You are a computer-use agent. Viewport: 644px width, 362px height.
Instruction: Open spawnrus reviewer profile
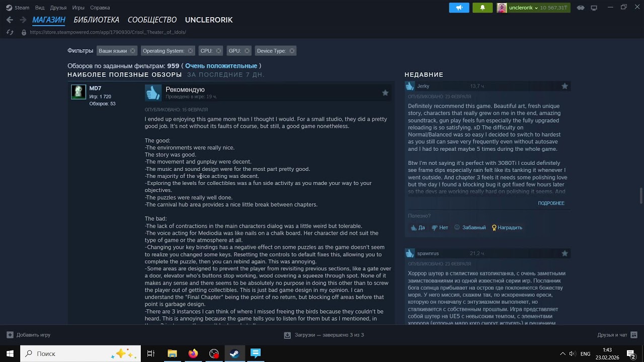click(428, 253)
